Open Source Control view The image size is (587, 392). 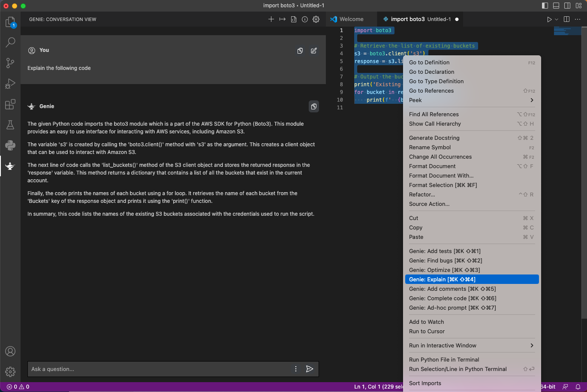[10, 63]
